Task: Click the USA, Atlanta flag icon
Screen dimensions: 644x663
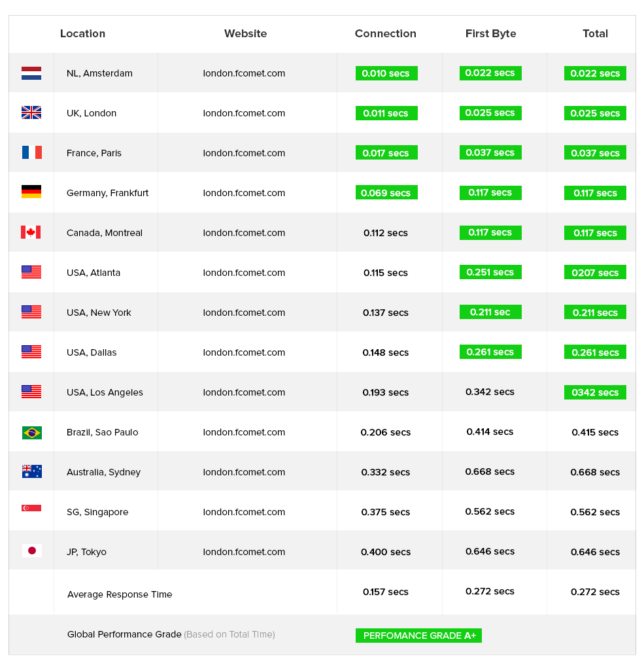Action: pyautogui.click(x=31, y=272)
